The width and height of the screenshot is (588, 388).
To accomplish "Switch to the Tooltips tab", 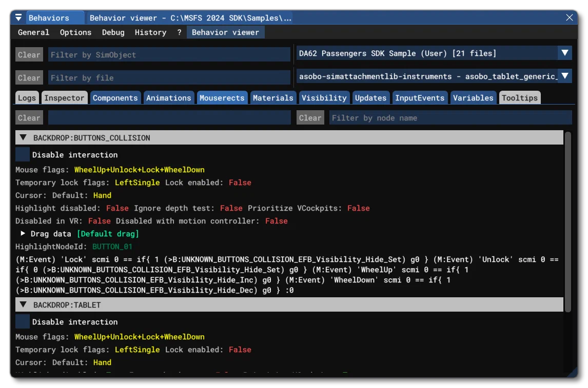I will click(x=520, y=98).
